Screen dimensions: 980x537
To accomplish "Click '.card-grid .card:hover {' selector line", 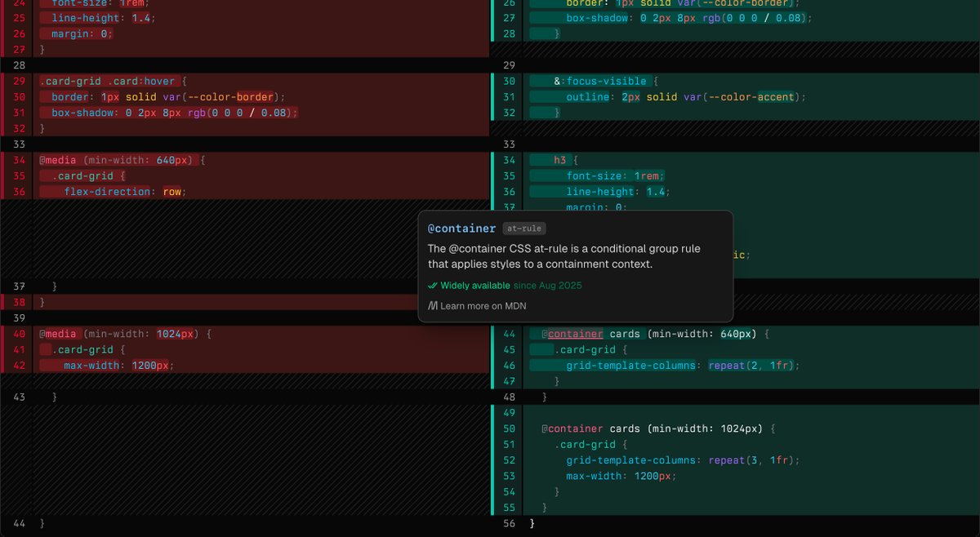I will pyautogui.click(x=114, y=81).
